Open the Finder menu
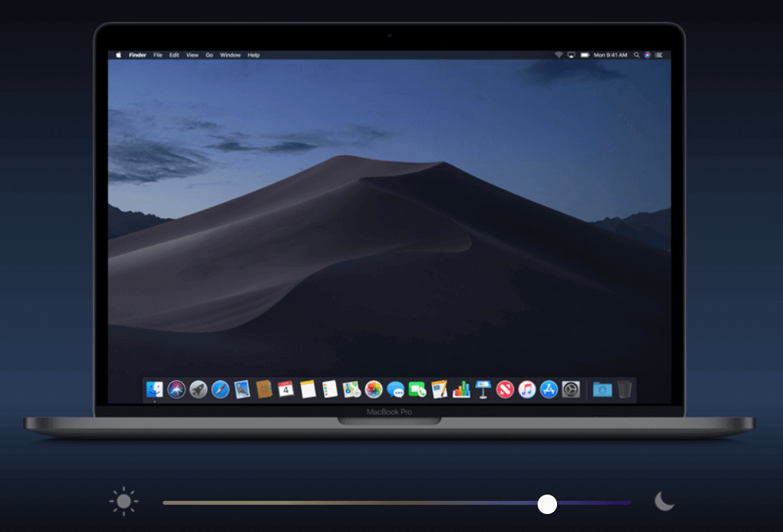This screenshot has width=783, height=532. point(137,55)
